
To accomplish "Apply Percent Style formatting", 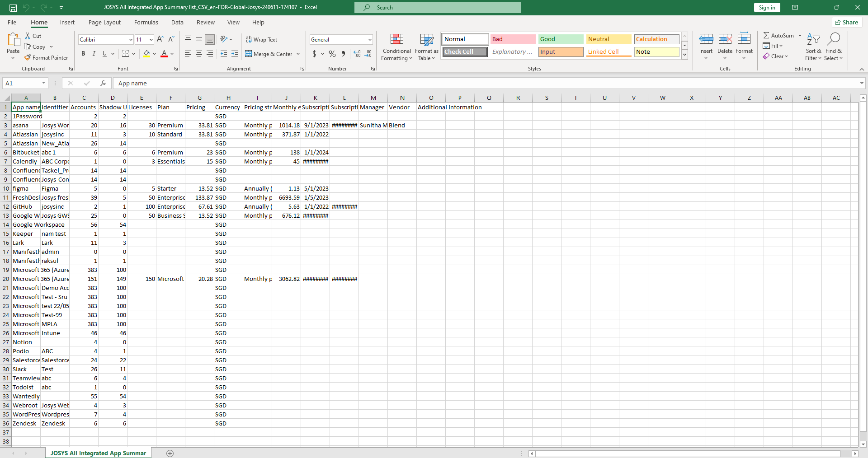I will click(332, 54).
